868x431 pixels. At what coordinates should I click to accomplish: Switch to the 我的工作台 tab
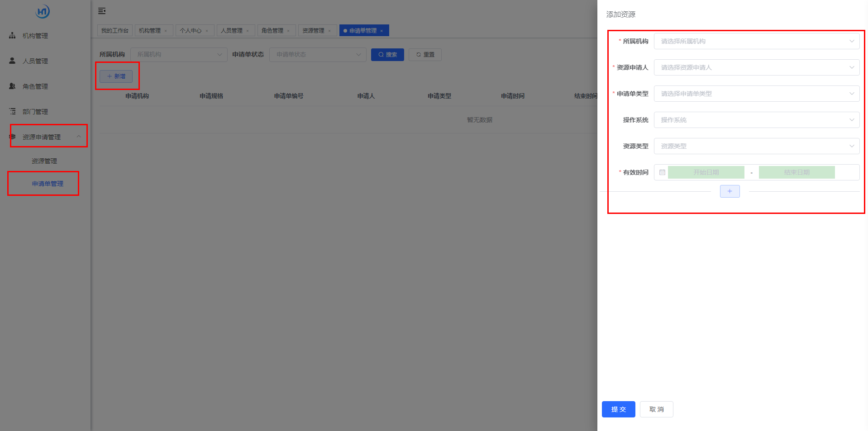click(x=115, y=30)
